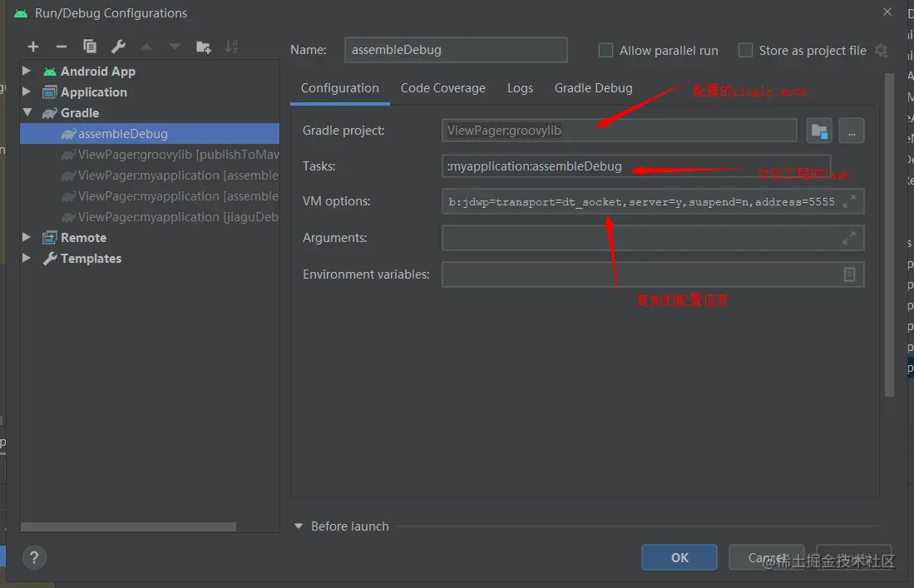914x588 pixels.
Task: Click the help question mark button
Action: coord(34,557)
